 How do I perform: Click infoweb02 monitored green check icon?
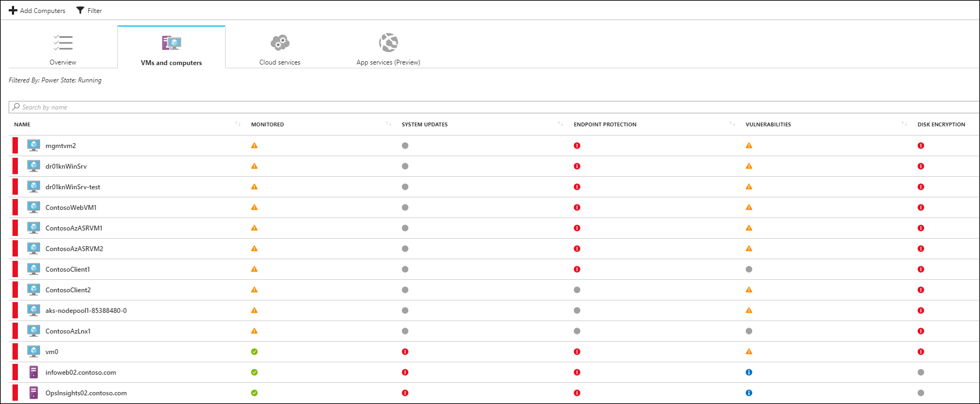click(254, 372)
